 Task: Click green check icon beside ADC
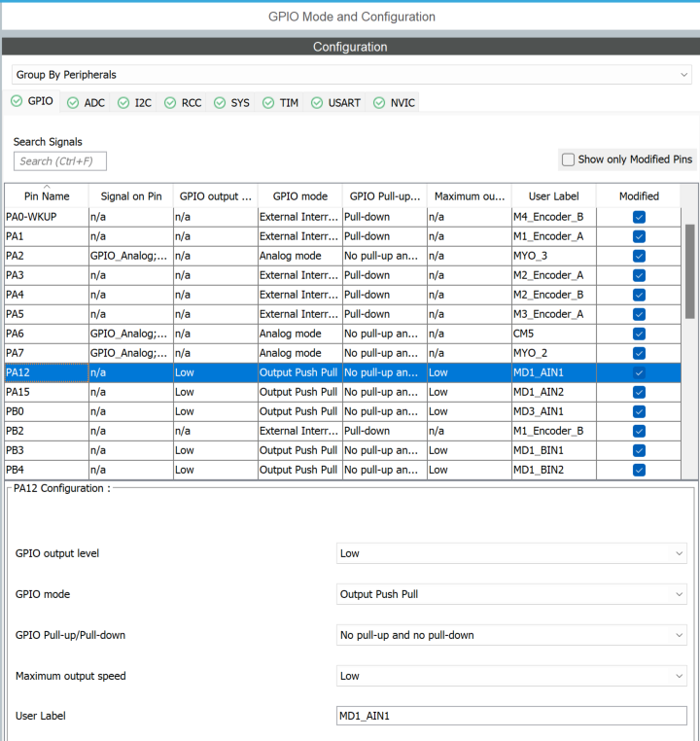[73, 102]
